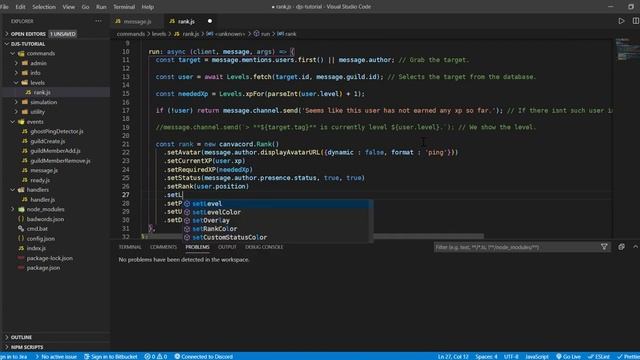
Task: Click the errors and warnings count in status bar
Action: tap(156, 356)
